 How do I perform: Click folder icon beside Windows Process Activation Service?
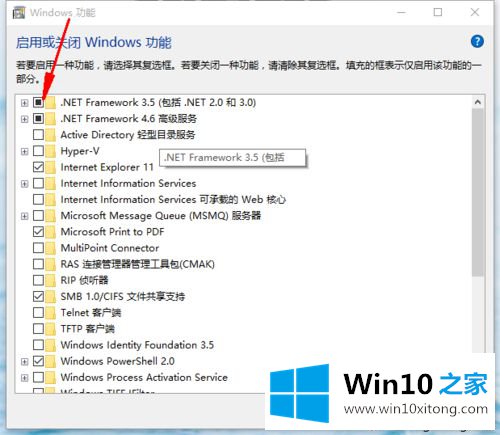click(50, 377)
